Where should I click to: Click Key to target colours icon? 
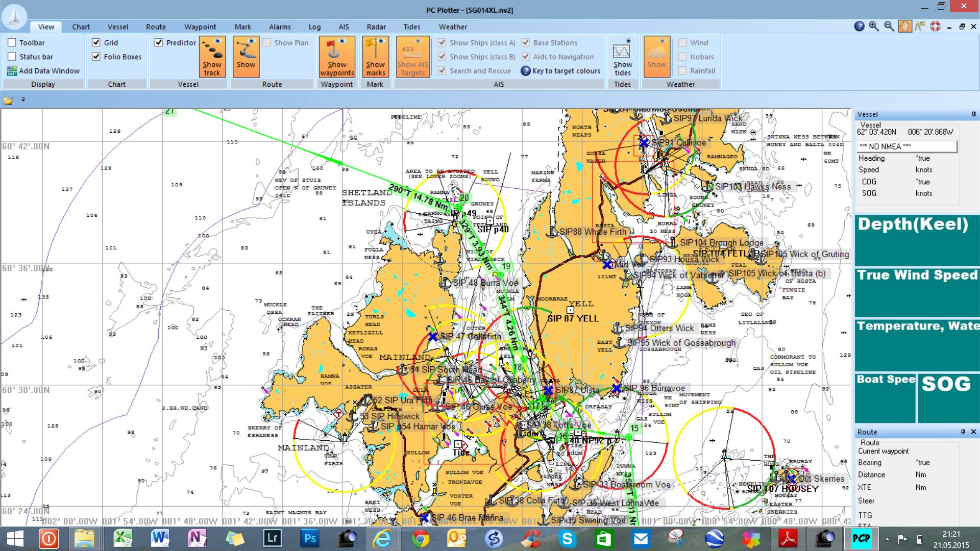[525, 71]
